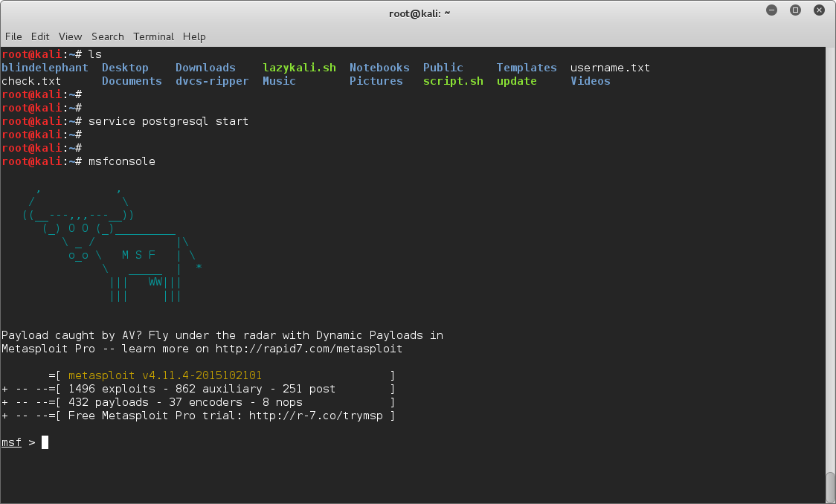
Task: Open the Help menu
Action: coord(194,36)
